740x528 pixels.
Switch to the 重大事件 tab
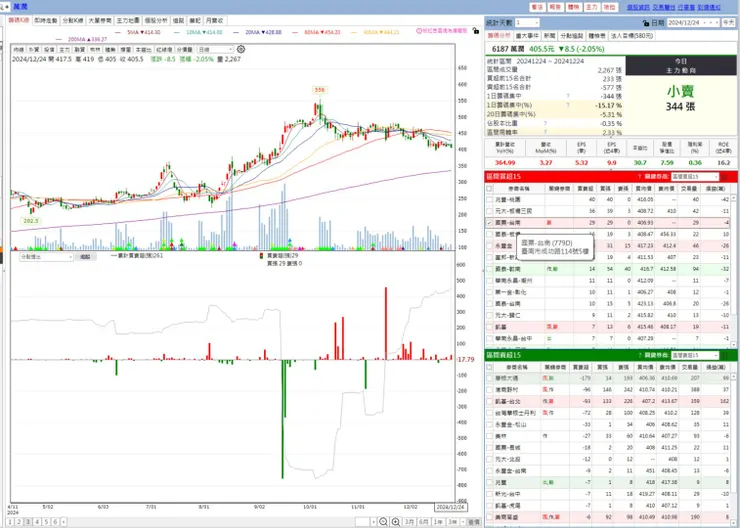point(527,35)
